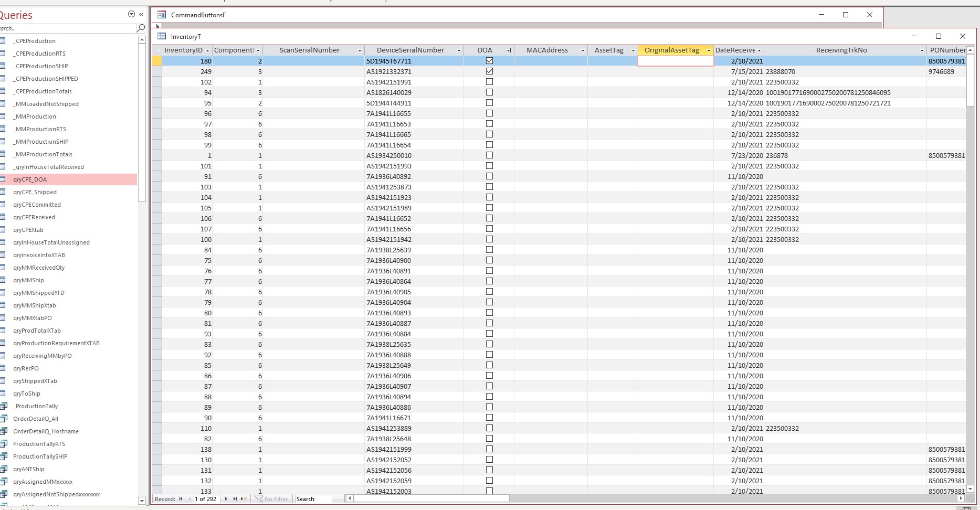Open the Queries navigation pane dropdown menu
The width and height of the screenshot is (980, 510).
click(131, 15)
